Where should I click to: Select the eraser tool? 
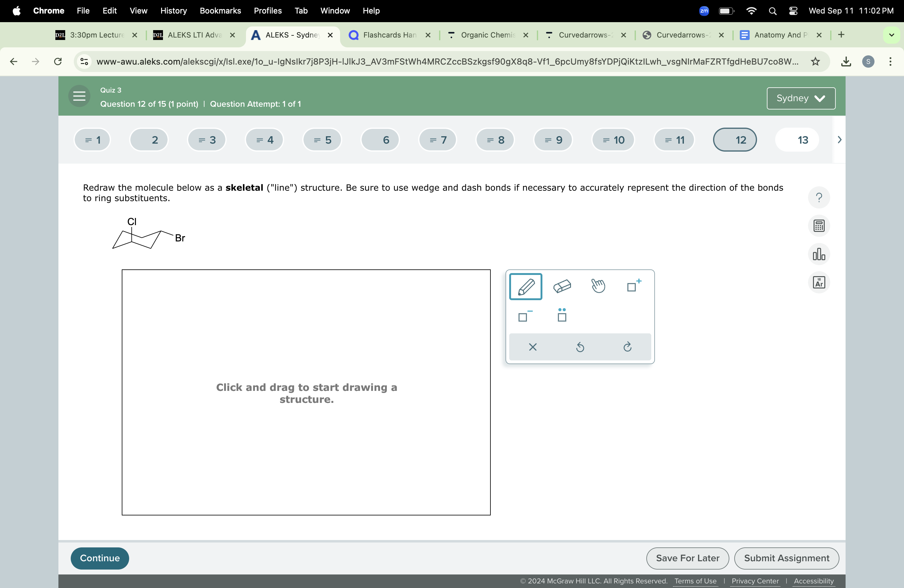[562, 286]
